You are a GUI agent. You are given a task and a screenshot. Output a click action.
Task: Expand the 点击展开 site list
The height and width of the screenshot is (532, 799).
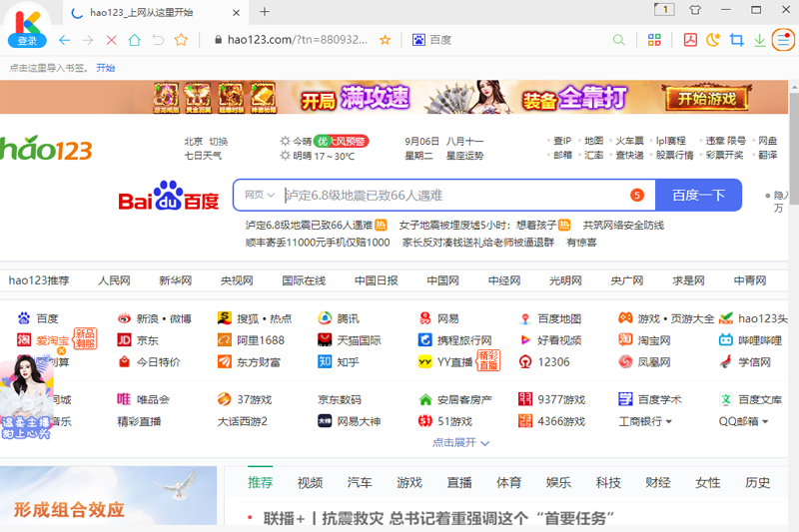[460, 442]
